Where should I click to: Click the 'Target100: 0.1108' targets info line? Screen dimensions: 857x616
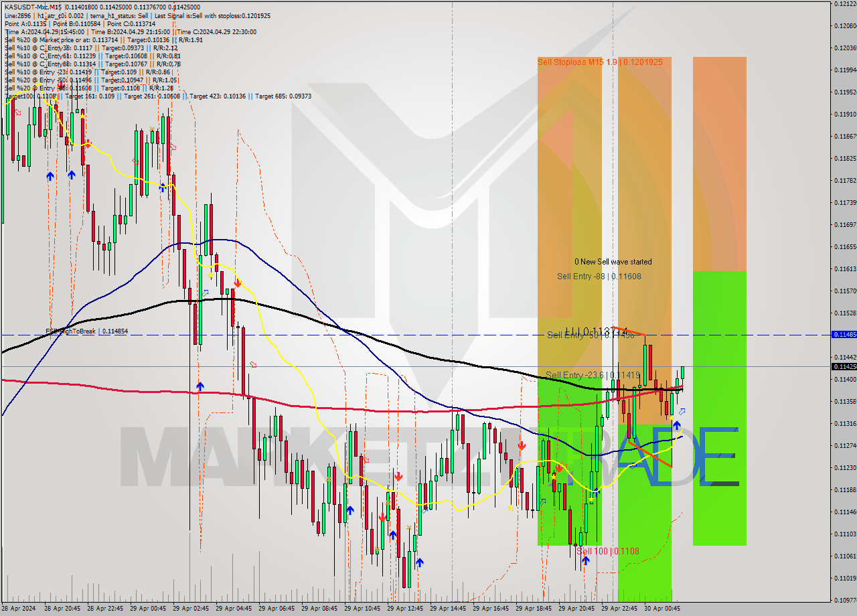tap(158, 96)
